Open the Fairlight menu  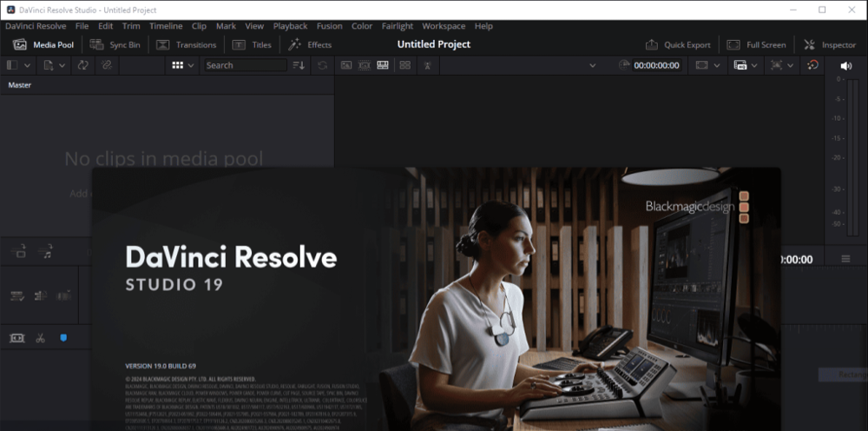pyautogui.click(x=398, y=26)
